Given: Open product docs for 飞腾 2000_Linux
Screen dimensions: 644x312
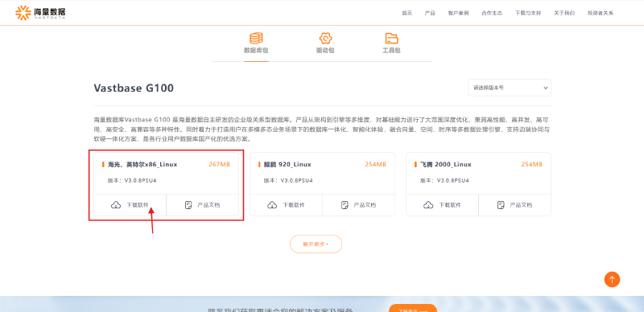Looking at the screenshot, I should click(515, 205).
